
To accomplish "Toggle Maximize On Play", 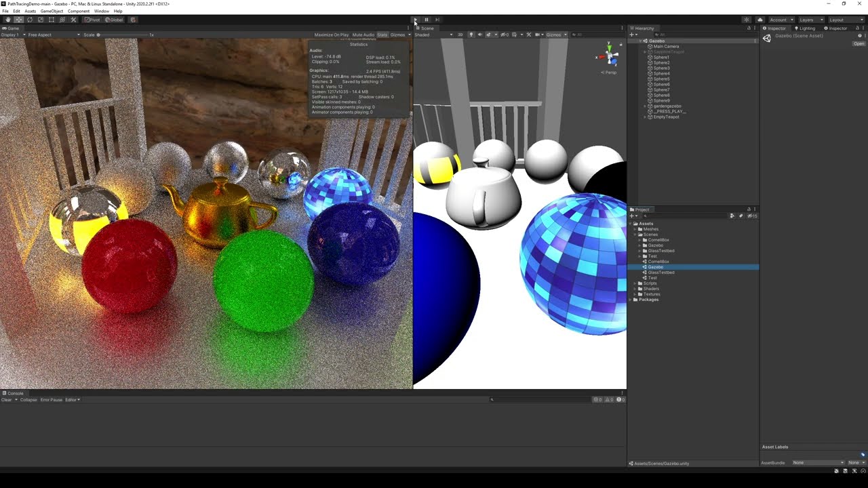I will 332,35.
